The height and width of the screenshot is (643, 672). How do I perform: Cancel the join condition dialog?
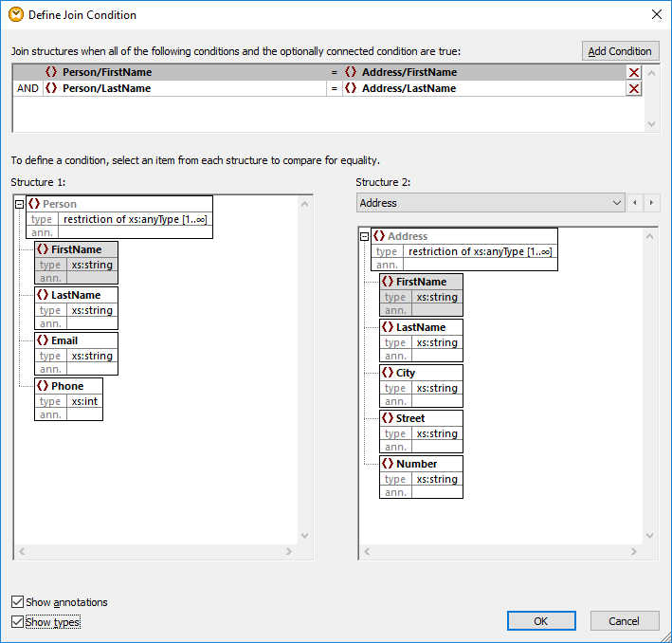[624, 621]
